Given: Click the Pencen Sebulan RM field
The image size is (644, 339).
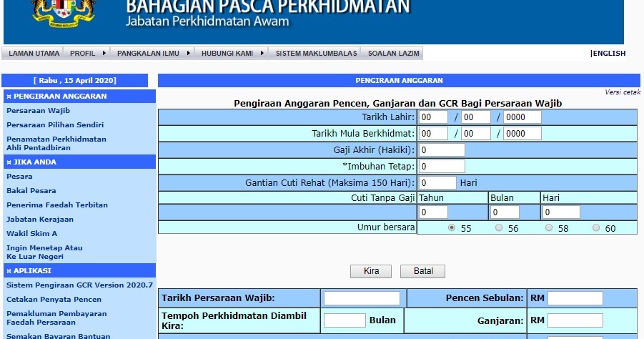Looking at the screenshot, I should click(x=575, y=298).
